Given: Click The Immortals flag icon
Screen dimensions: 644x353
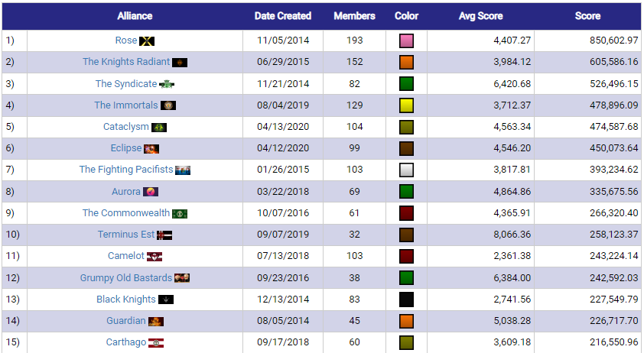Looking at the screenshot, I should [x=168, y=105].
